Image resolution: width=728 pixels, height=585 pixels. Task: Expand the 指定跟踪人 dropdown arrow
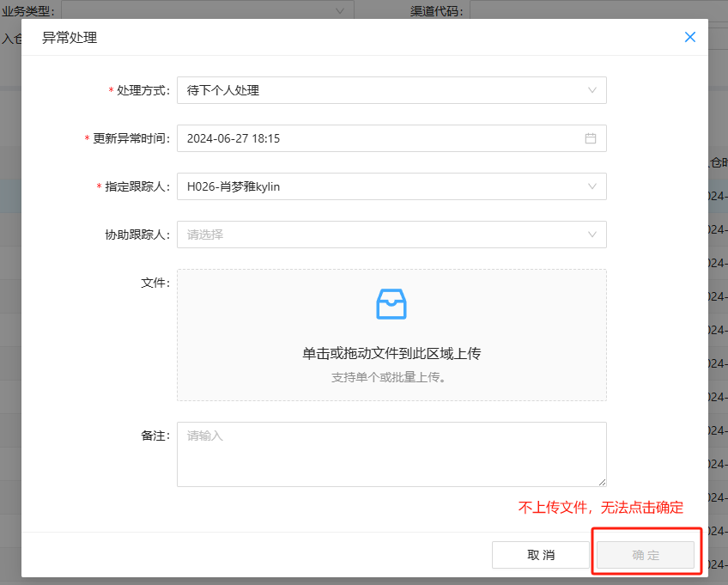coord(591,186)
